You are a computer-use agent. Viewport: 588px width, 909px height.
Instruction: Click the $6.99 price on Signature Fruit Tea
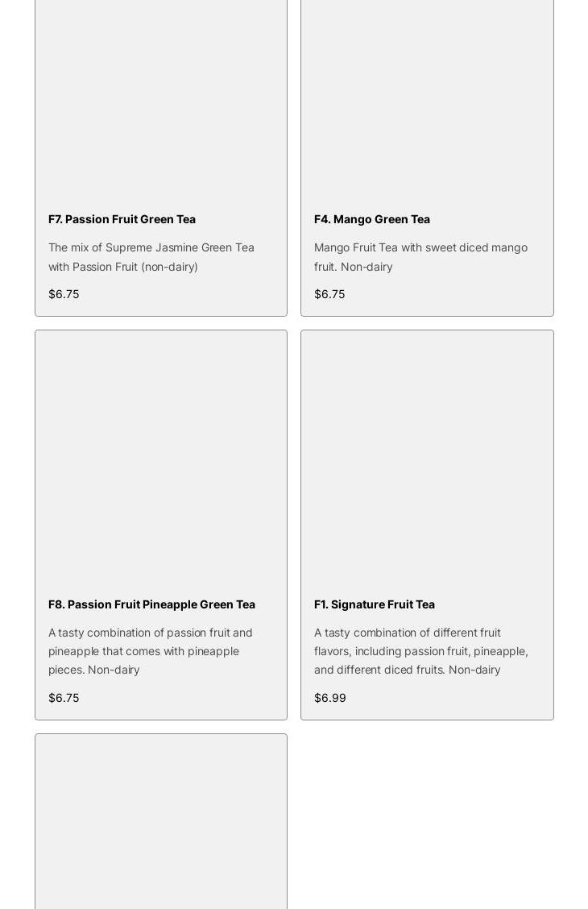[x=329, y=698]
